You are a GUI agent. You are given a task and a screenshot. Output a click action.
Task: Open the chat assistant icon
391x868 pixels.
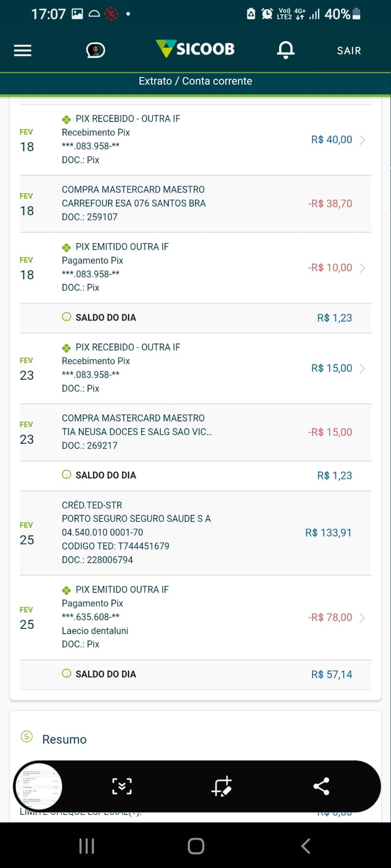(x=96, y=50)
